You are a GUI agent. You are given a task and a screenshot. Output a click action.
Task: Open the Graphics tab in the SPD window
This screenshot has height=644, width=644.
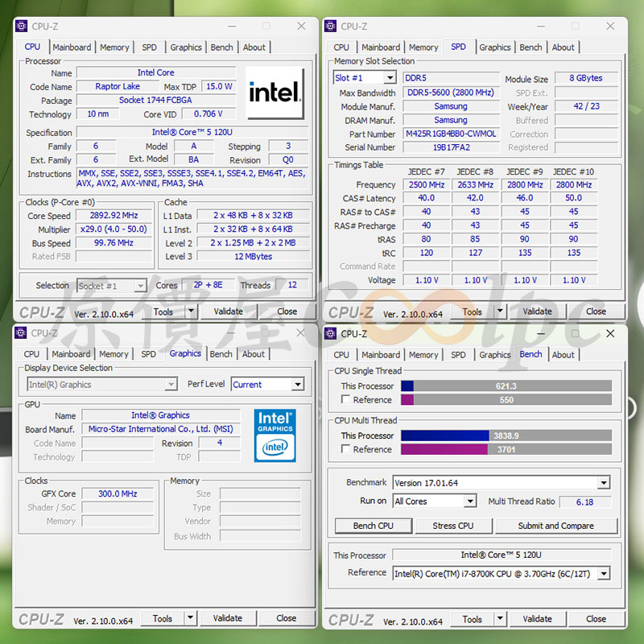(x=494, y=47)
